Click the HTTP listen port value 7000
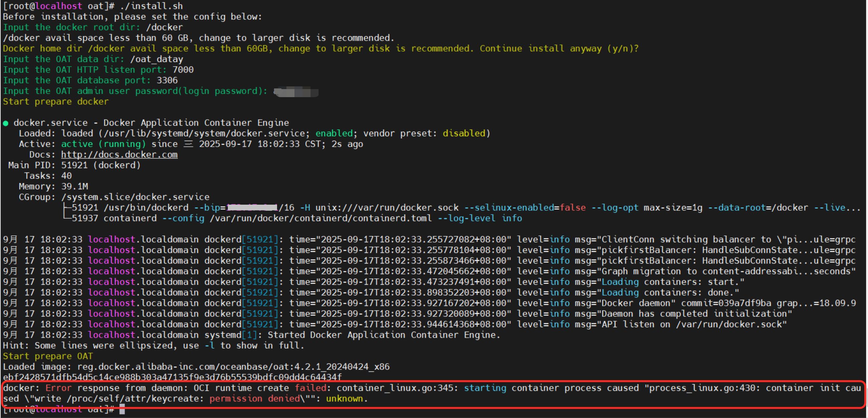Image resolution: width=868 pixels, height=418 pixels. click(183, 70)
